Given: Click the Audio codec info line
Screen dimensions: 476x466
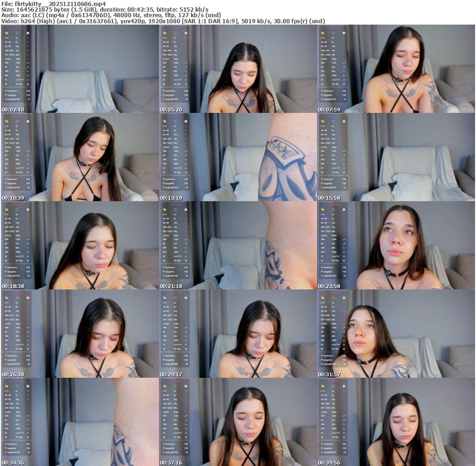Looking at the screenshot, I should pos(111,15).
